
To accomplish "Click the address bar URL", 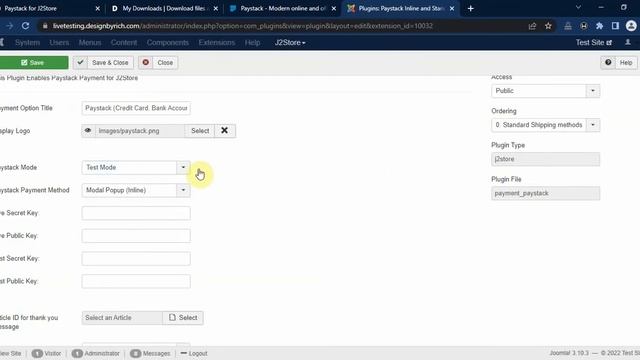I will [x=242, y=26].
